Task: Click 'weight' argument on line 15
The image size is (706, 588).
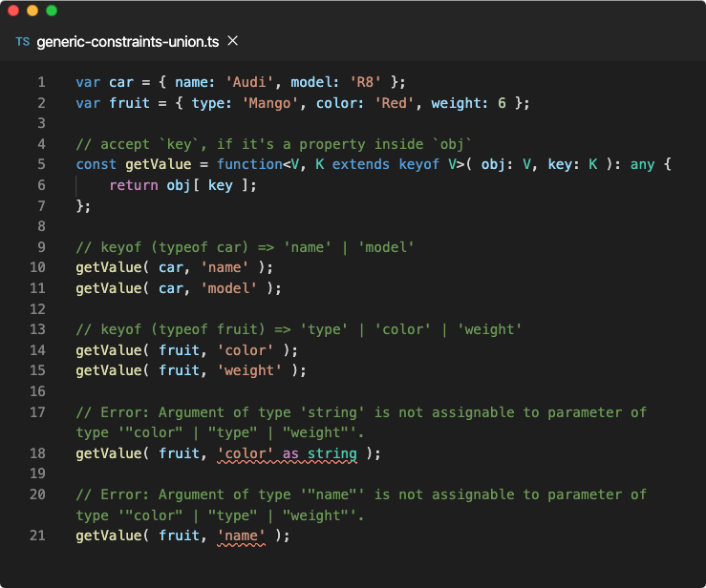Action: pos(249,370)
